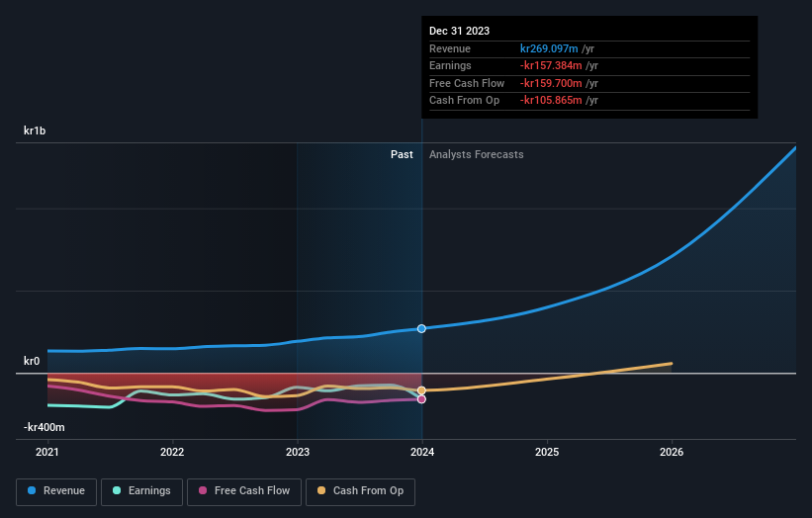The height and width of the screenshot is (518, 812).
Task: Click the kr1b y-axis label
Action: [x=35, y=130]
